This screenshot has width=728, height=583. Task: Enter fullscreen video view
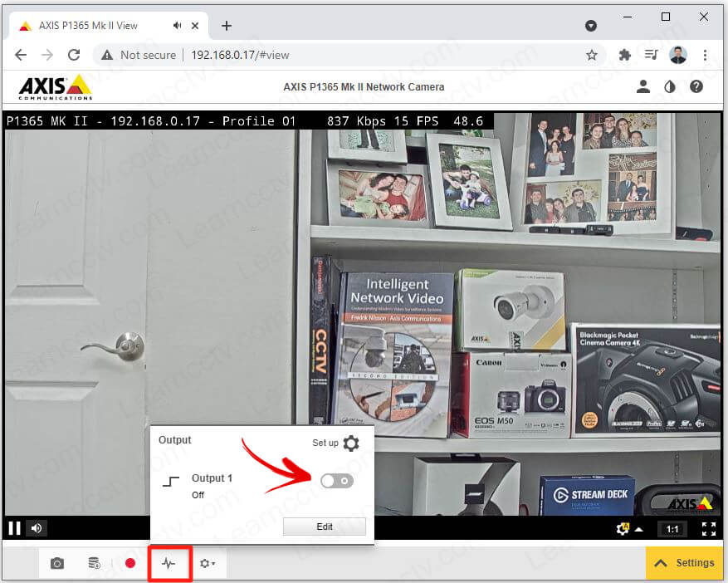click(708, 528)
